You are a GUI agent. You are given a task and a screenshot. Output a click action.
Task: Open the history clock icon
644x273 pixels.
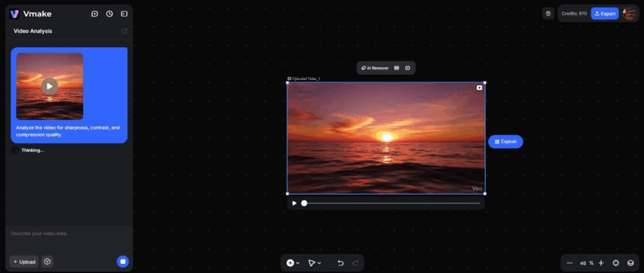point(109,14)
